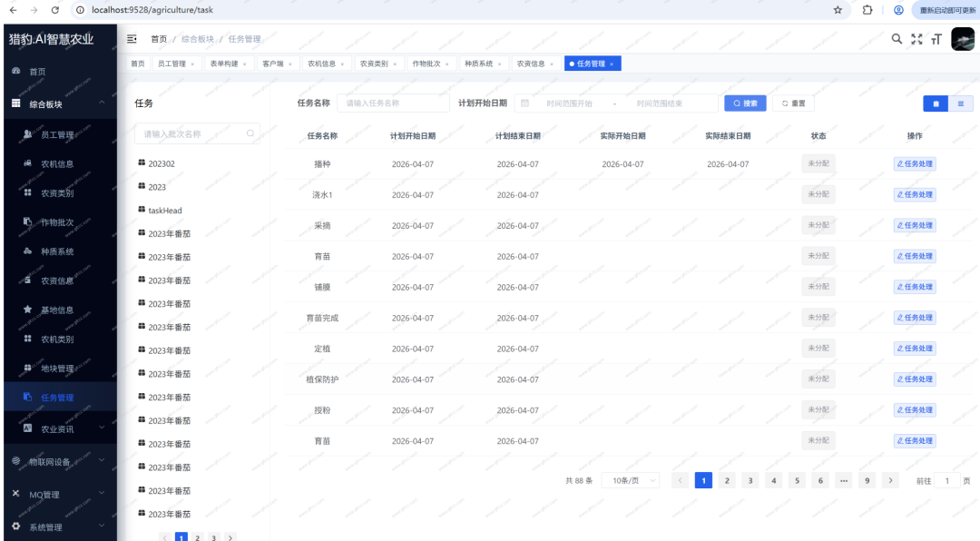
Task: Select batch 202302 in the task list
Action: pos(162,163)
